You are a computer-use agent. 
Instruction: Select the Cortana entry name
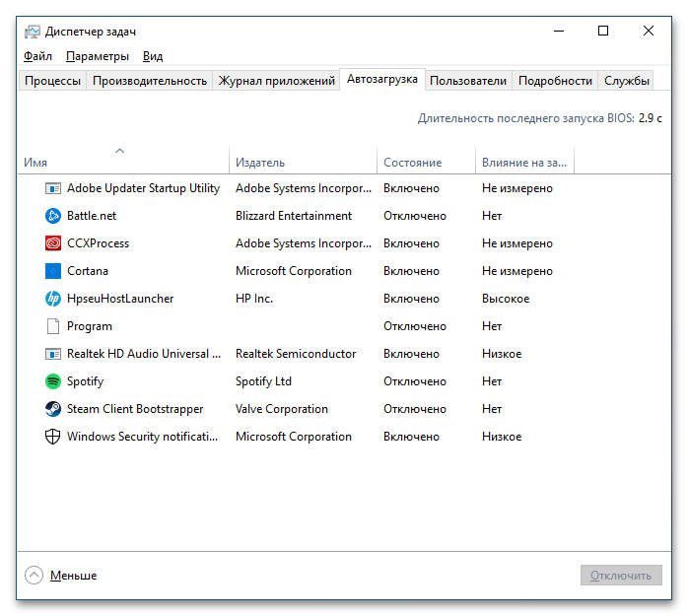coord(88,271)
